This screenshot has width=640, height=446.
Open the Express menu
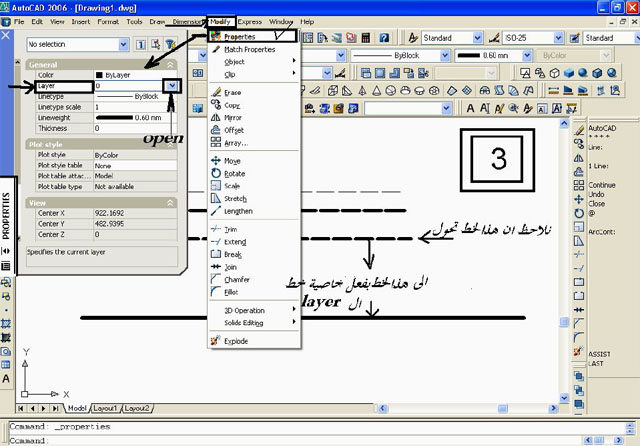250,22
